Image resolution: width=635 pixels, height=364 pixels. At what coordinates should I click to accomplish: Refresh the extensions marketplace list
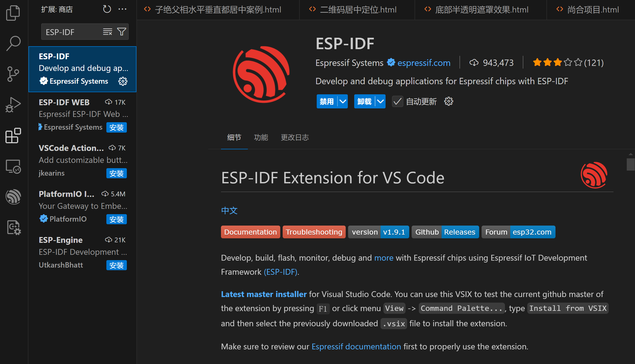tap(107, 9)
